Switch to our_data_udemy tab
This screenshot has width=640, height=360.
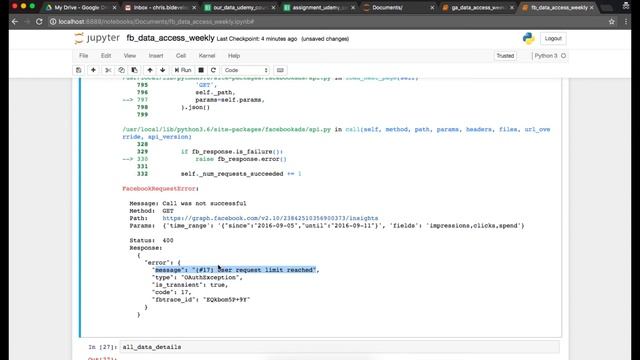(x=239, y=7)
